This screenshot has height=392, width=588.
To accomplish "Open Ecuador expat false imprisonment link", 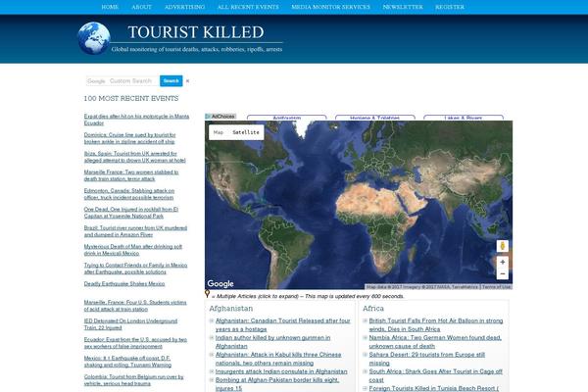I will coord(135,343).
